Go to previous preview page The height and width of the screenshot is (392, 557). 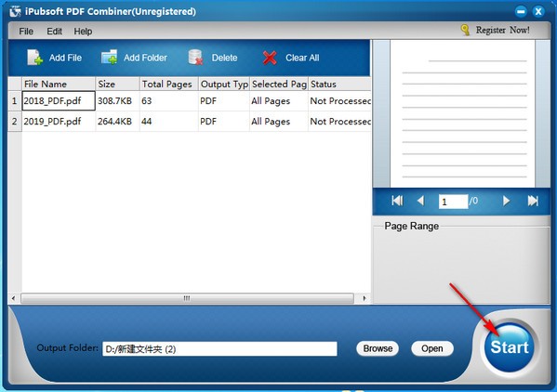[x=420, y=201]
